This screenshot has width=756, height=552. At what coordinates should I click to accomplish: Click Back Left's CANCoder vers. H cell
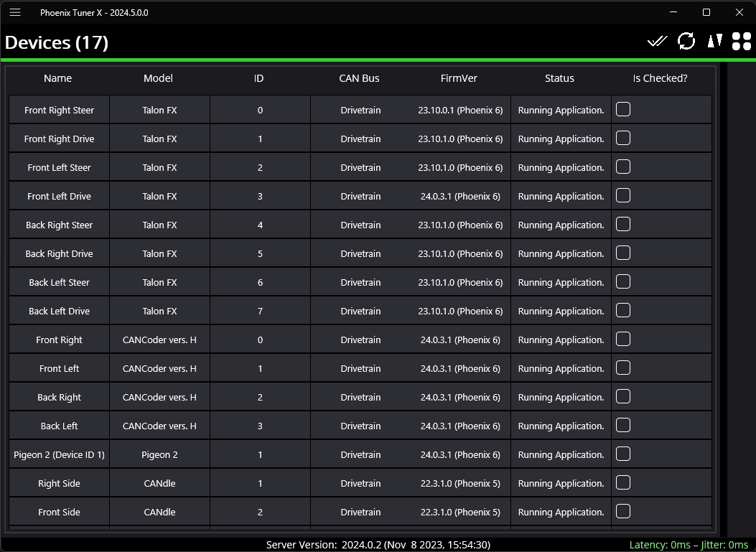(x=159, y=426)
